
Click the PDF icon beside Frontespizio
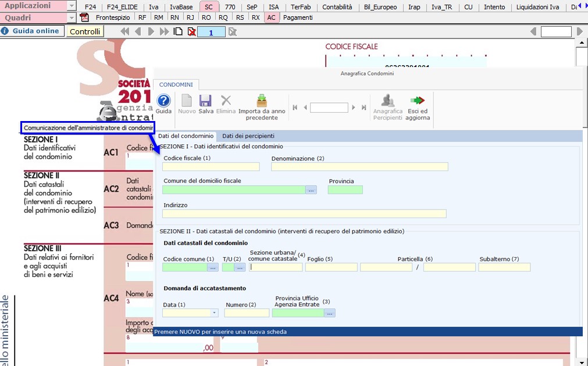click(x=84, y=17)
